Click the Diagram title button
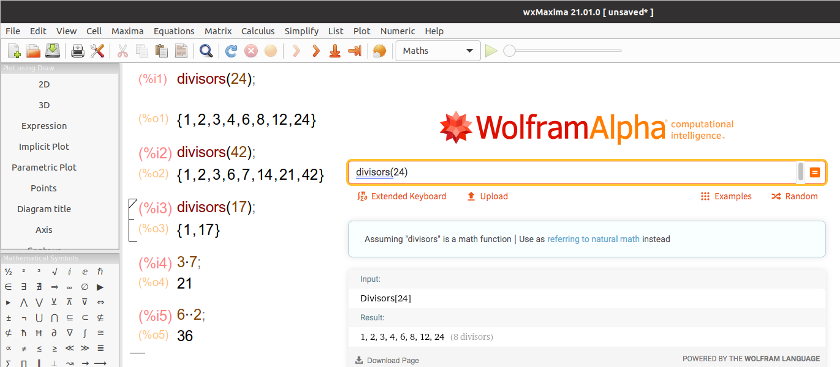 coord(44,209)
